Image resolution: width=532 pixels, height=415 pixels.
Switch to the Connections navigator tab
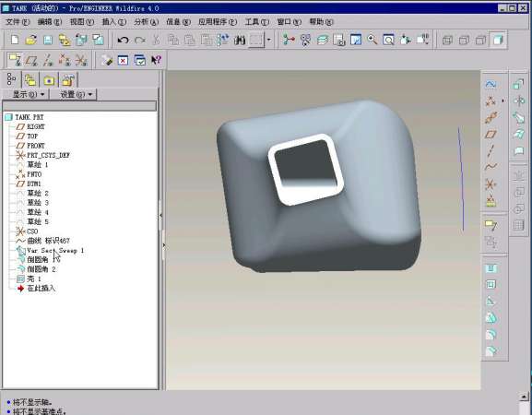68,80
